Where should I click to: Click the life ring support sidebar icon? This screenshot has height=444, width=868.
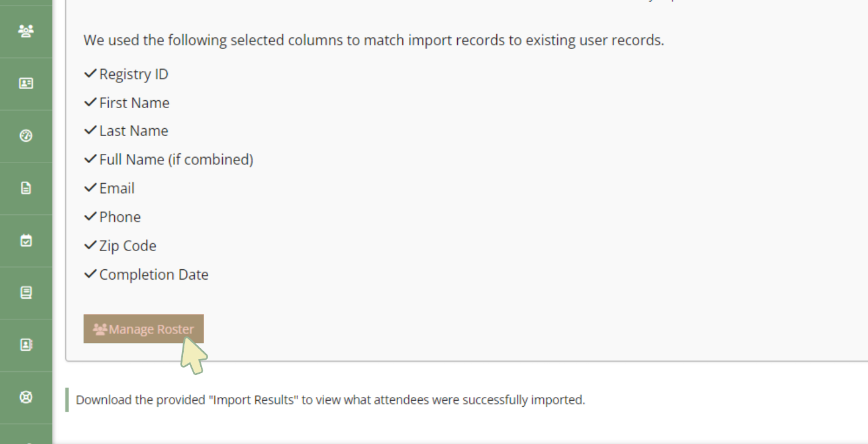click(26, 397)
